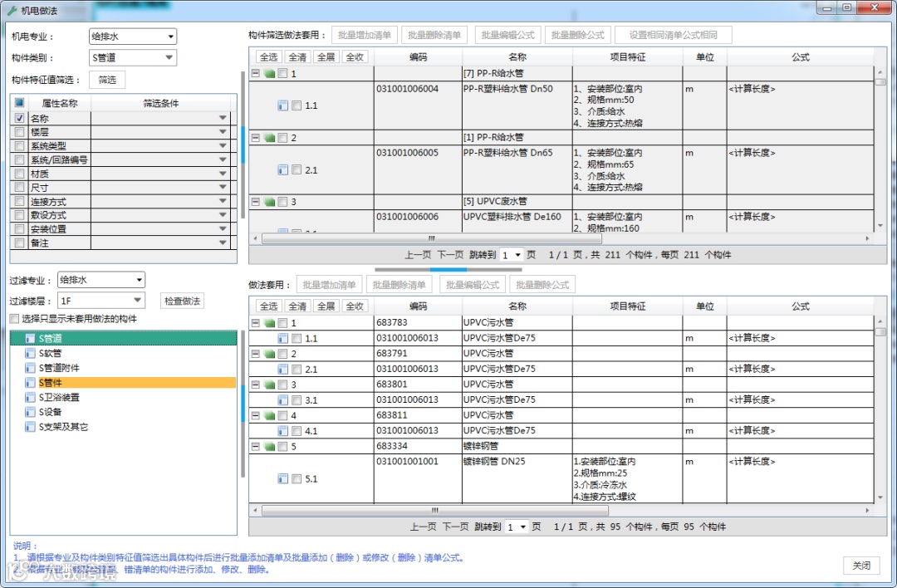Click green icon of bottom row 683783
The height and width of the screenshot is (588, 897).
(269, 323)
